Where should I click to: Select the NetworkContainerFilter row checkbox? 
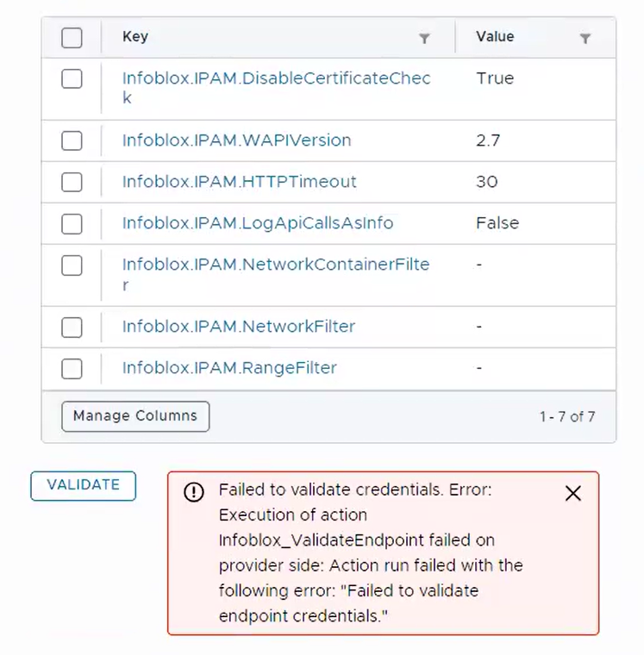coord(72,265)
